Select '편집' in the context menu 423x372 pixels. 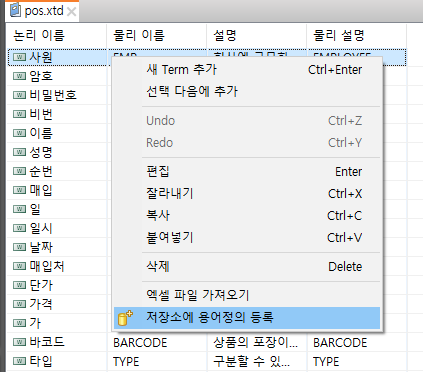click(247, 172)
